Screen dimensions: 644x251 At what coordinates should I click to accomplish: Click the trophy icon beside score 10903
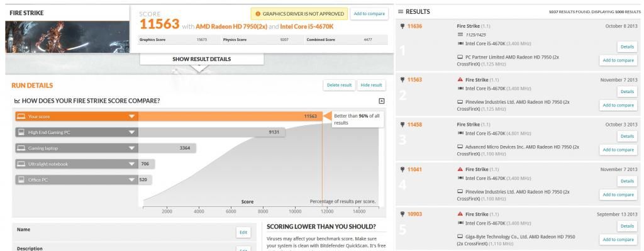(x=402, y=214)
